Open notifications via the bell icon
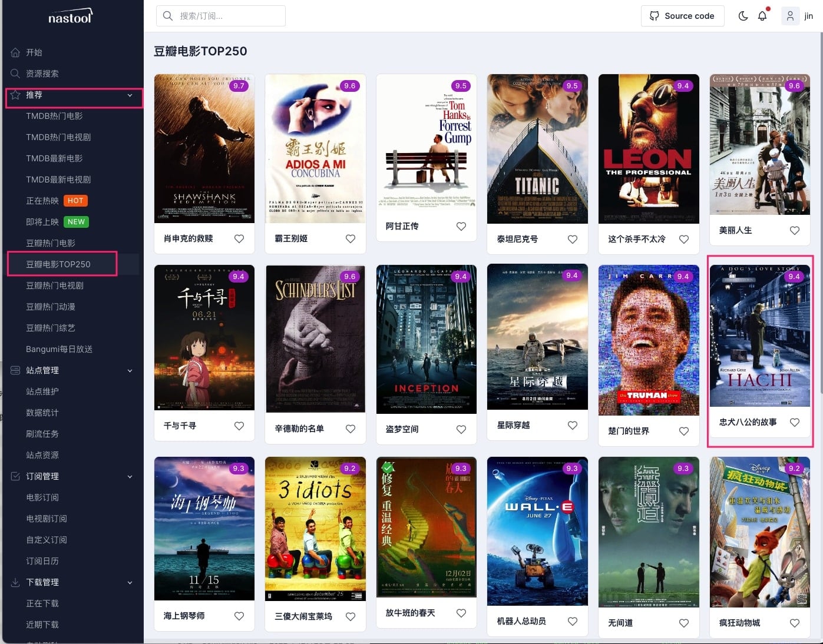Screen dimensions: 823x644 pos(762,16)
